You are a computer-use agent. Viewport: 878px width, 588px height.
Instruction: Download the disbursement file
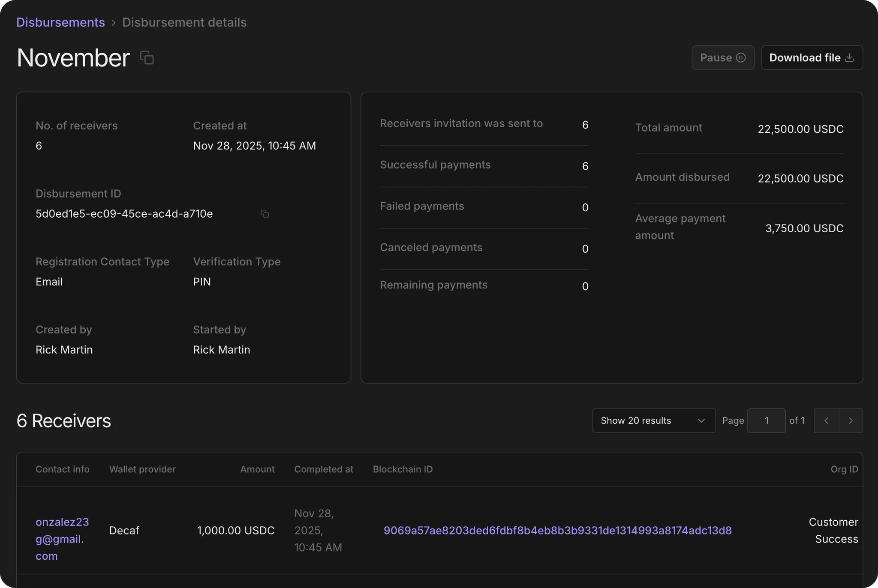point(811,58)
